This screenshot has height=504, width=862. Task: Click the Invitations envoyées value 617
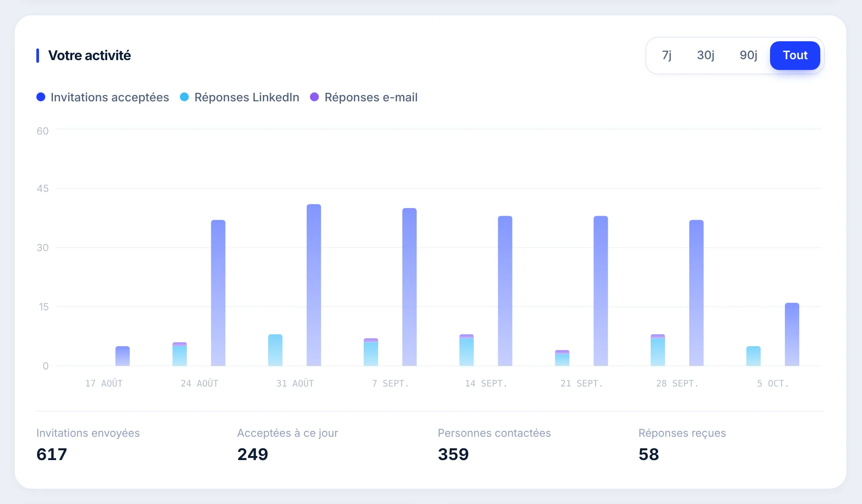(52, 454)
